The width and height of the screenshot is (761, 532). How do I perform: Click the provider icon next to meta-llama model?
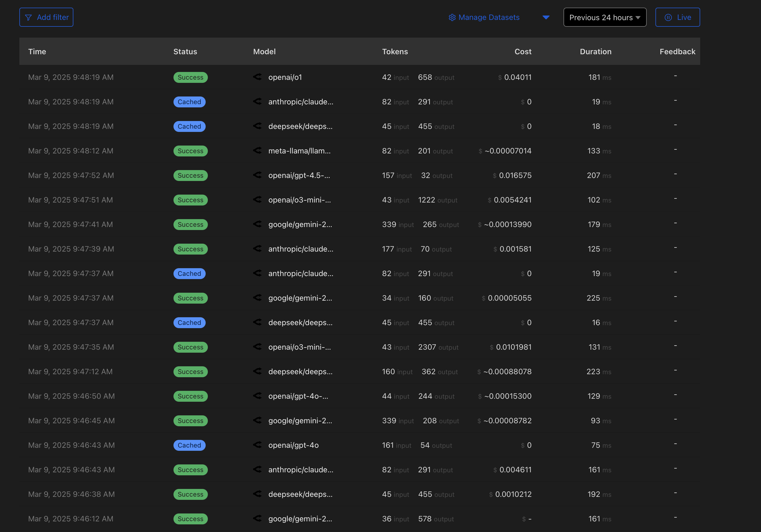tap(257, 150)
